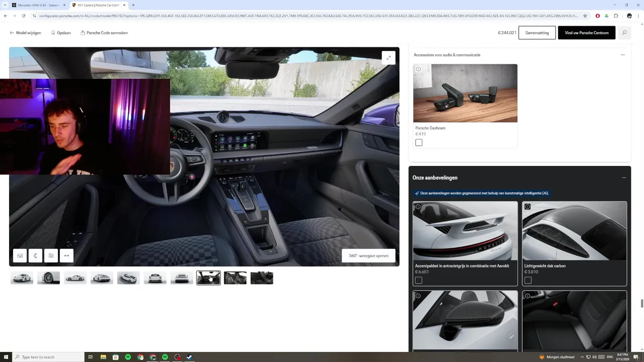
Task: Select the fourth exterior thumbnail
Action: (102, 278)
